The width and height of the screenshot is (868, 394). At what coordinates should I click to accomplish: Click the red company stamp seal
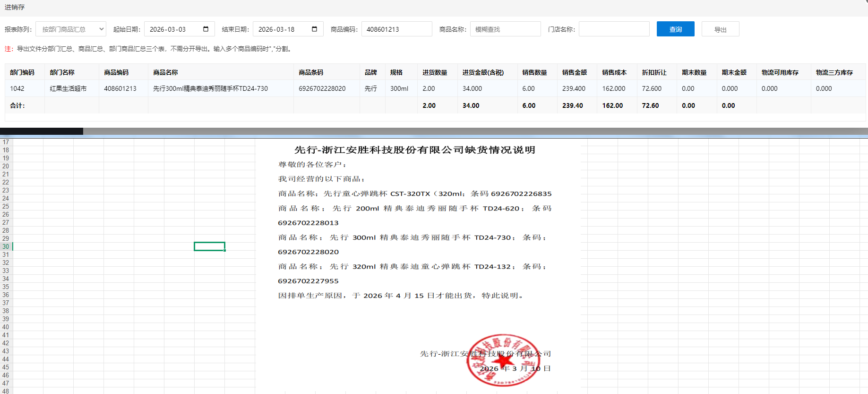click(503, 360)
